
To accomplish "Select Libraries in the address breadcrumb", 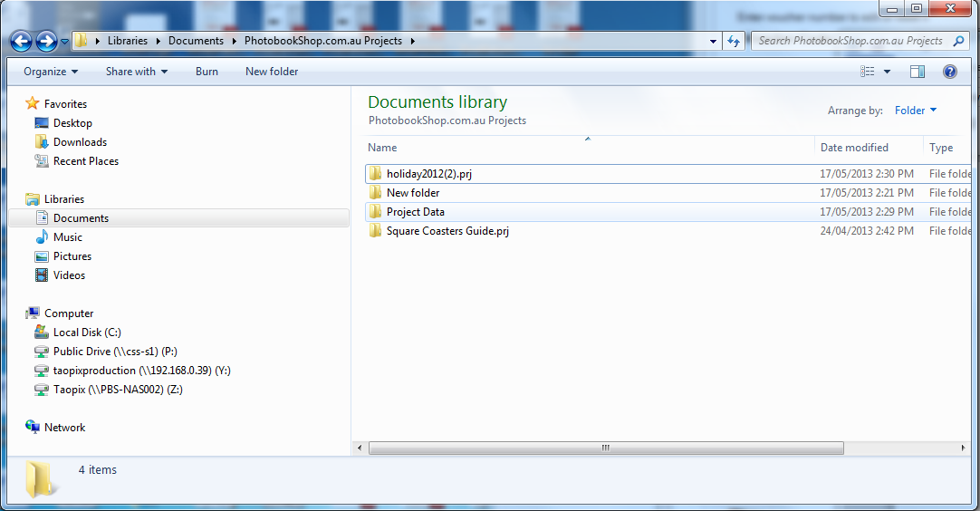I will click(x=128, y=41).
